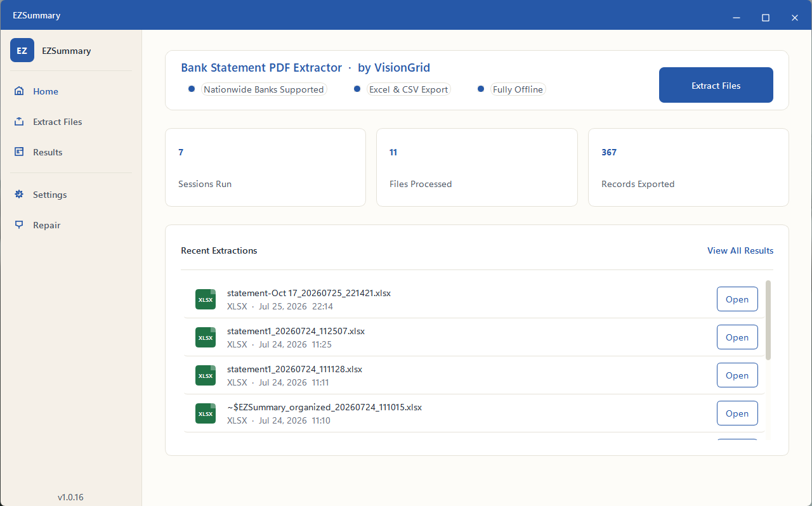Click the Fully Offline tag

518,89
